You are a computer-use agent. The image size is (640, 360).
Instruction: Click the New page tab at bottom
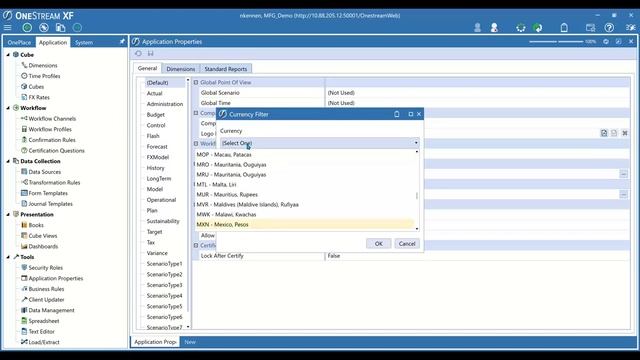click(x=190, y=342)
